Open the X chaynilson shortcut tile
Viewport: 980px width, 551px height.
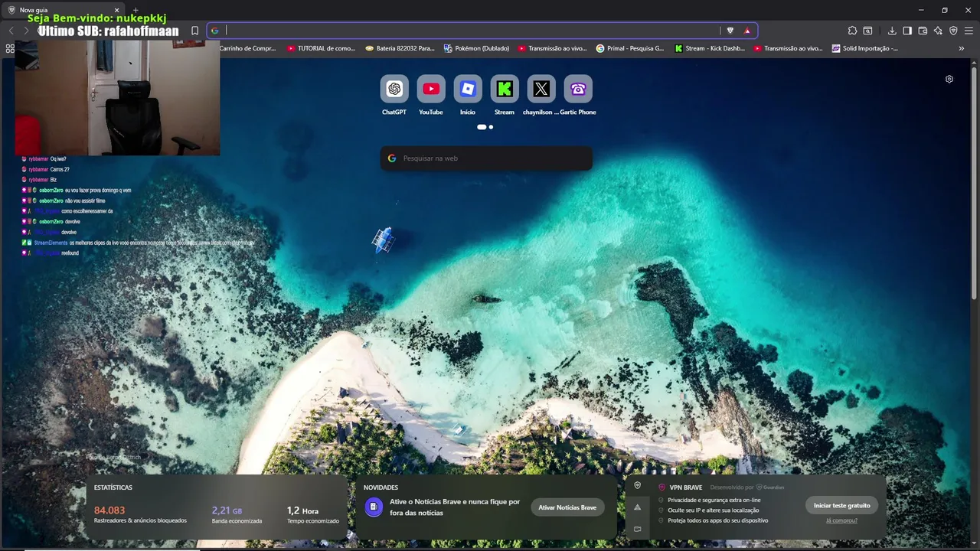click(541, 90)
